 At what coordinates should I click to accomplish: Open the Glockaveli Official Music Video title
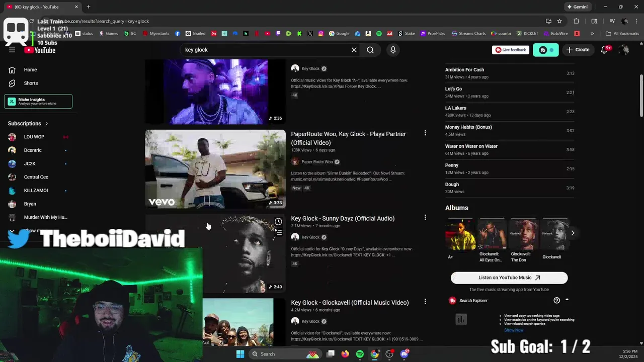point(350,303)
